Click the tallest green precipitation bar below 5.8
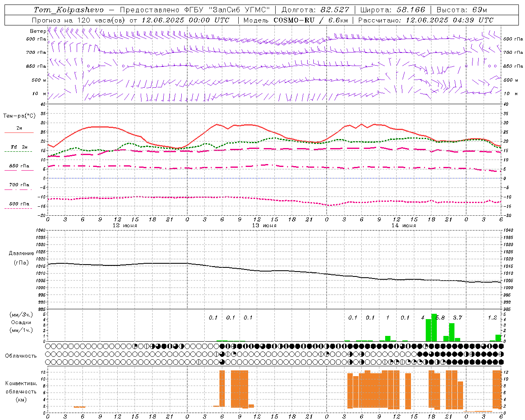The width and height of the screenshot is (525, 420). tap(434, 327)
